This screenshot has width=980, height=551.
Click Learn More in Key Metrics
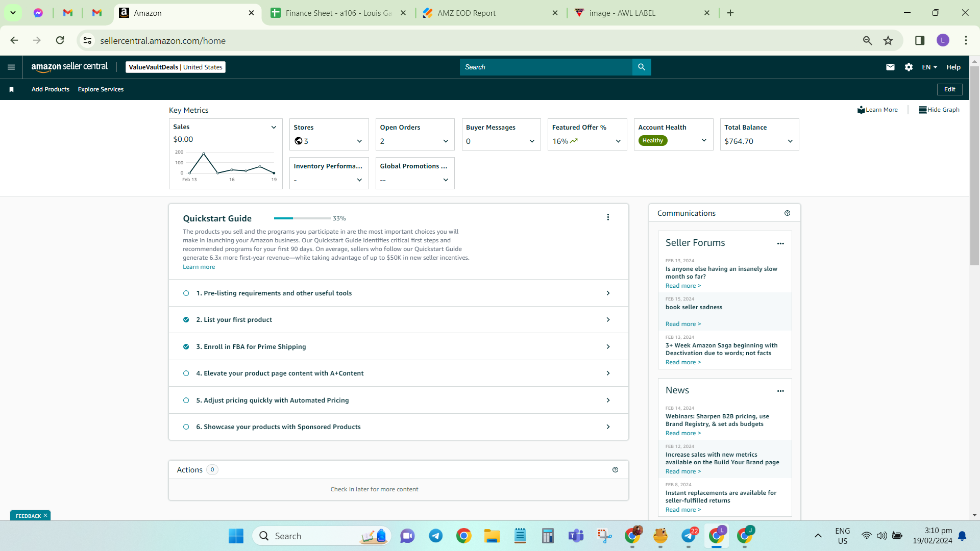click(x=877, y=110)
